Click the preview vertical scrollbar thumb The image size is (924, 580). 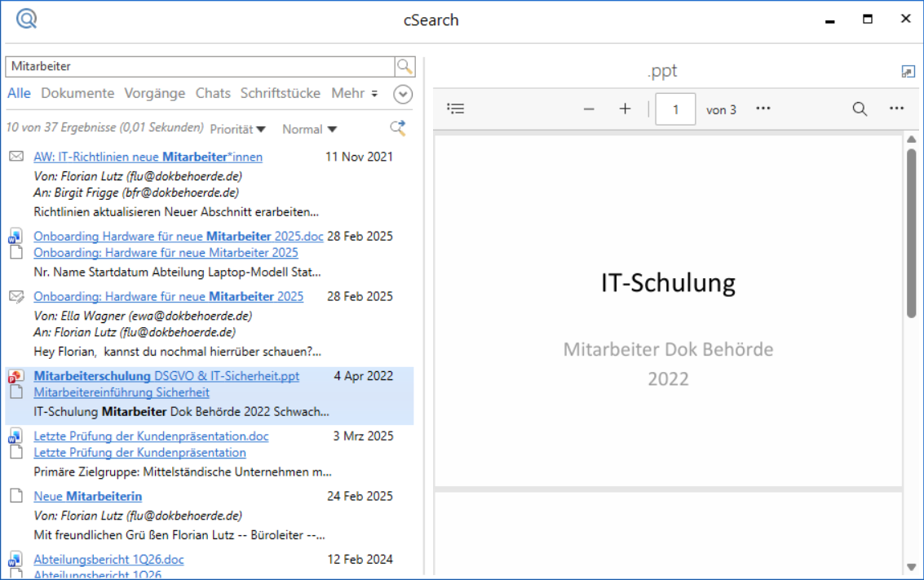click(x=911, y=232)
